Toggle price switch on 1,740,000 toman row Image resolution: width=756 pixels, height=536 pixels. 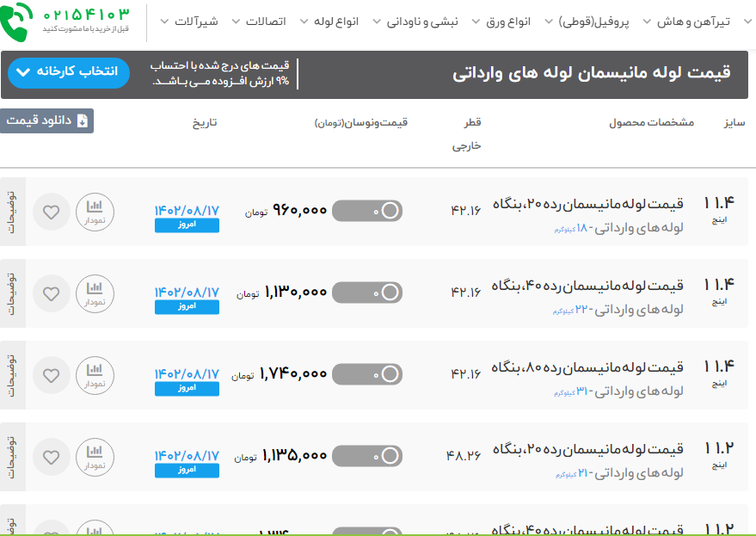click(x=367, y=374)
